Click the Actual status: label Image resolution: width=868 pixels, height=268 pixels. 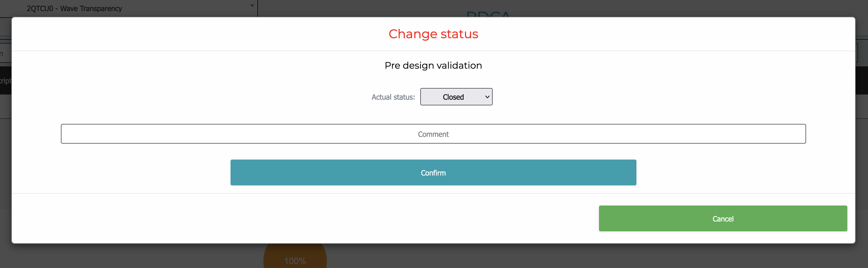pos(393,97)
